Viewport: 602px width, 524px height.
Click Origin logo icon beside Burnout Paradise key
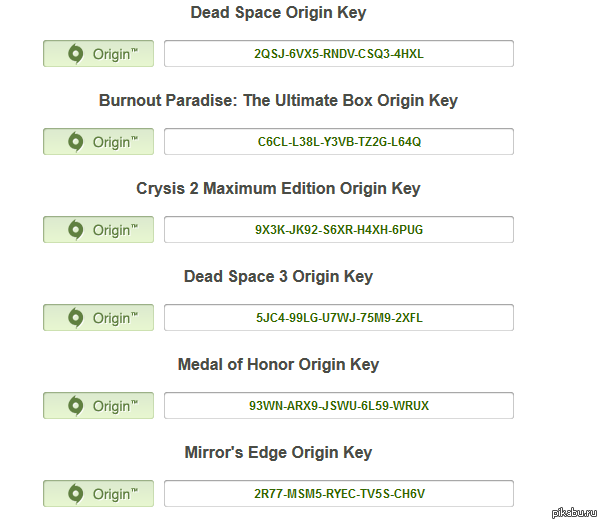74,142
